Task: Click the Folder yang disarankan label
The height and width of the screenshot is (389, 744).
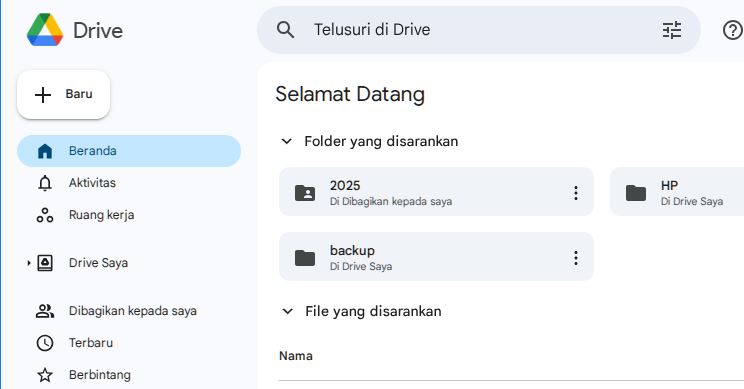Action: [381, 141]
